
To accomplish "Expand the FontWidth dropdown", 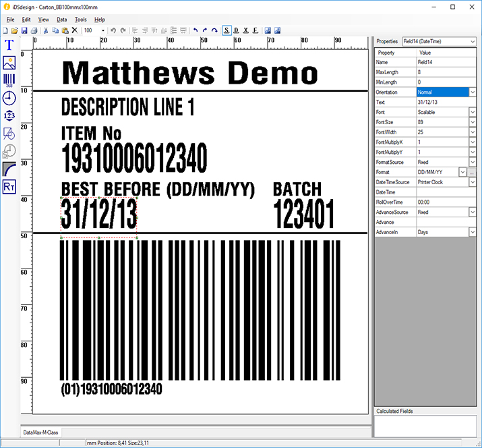I will (x=473, y=132).
